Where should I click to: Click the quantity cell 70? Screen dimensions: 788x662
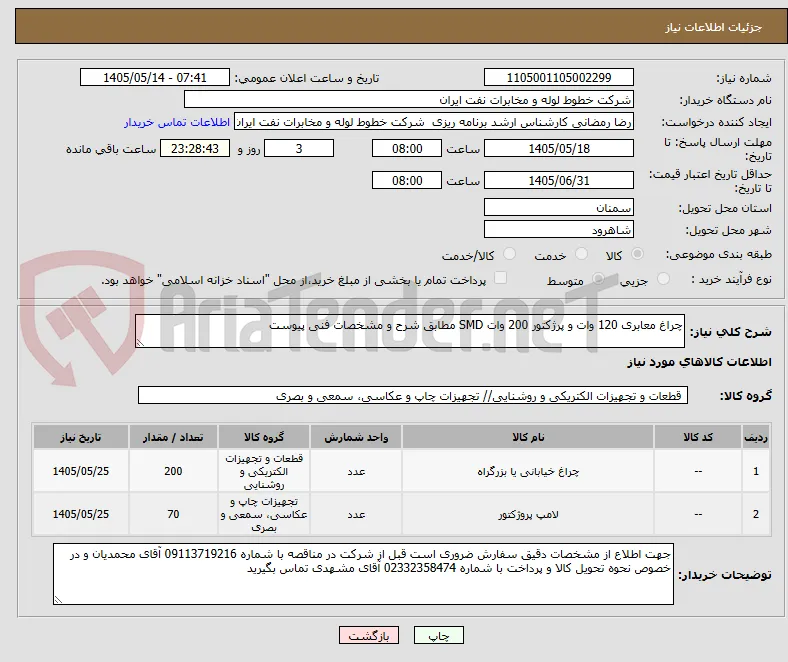173,514
